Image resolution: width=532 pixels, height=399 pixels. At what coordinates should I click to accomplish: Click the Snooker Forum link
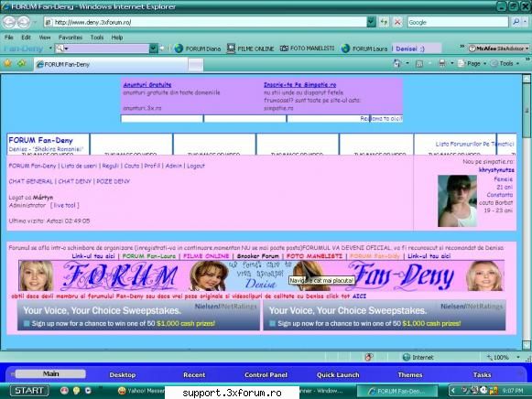click(258, 256)
